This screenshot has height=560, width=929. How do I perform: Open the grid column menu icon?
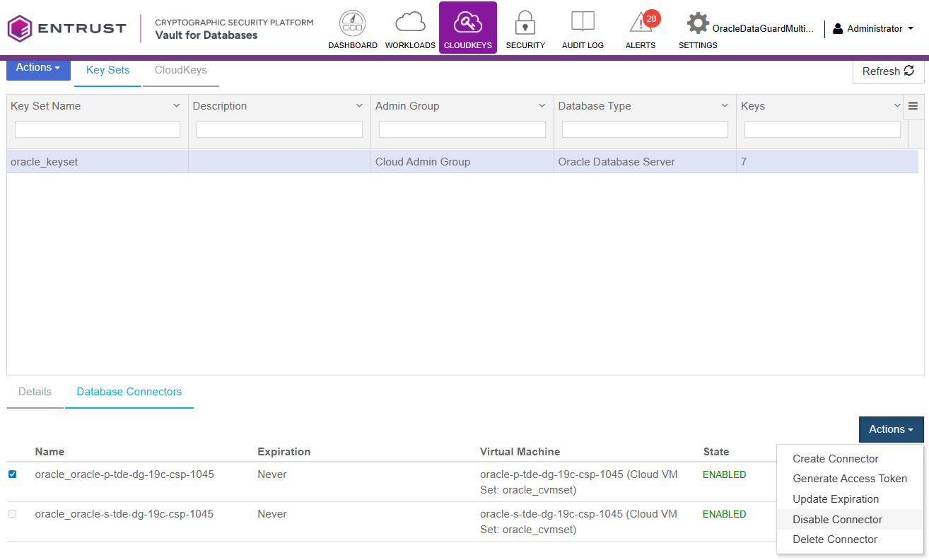(x=913, y=106)
